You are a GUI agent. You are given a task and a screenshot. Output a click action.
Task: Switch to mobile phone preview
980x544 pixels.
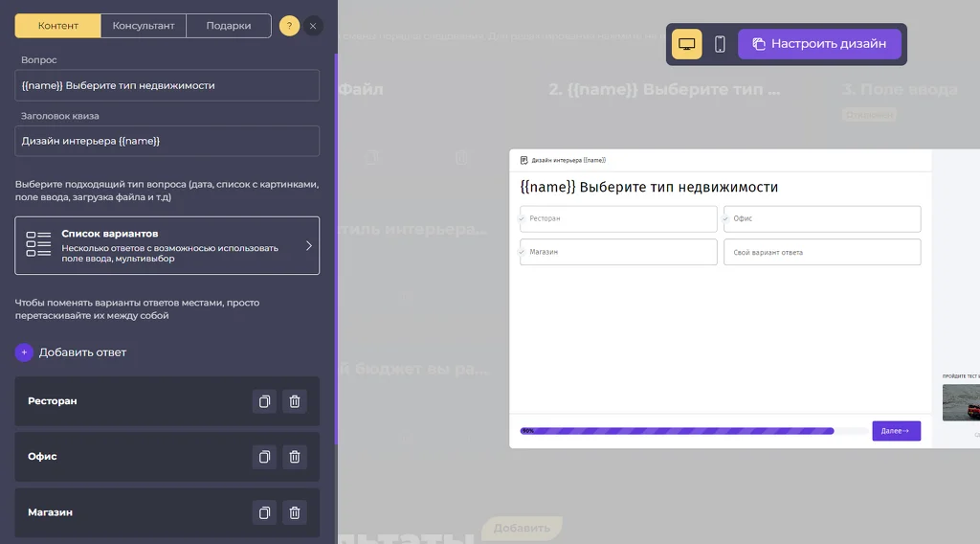720,44
